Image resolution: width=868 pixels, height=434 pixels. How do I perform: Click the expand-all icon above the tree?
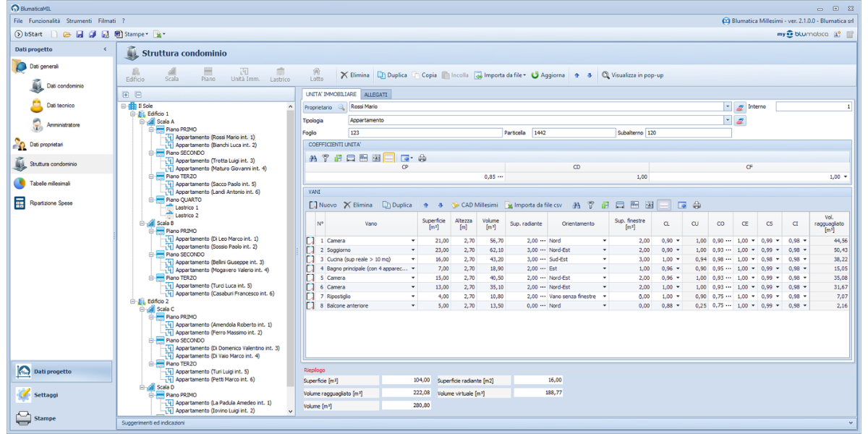[126, 95]
